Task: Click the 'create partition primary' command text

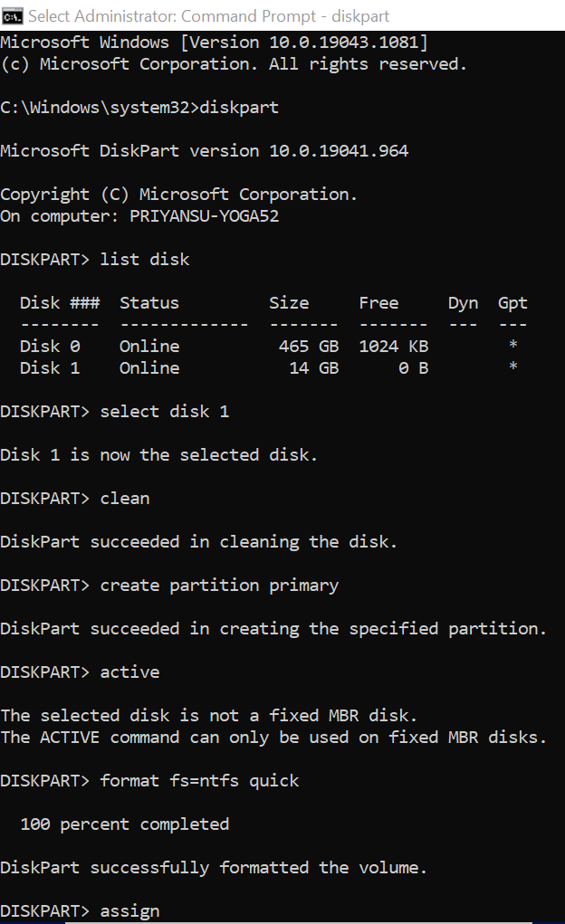Action: pyautogui.click(x=219, y=586)
